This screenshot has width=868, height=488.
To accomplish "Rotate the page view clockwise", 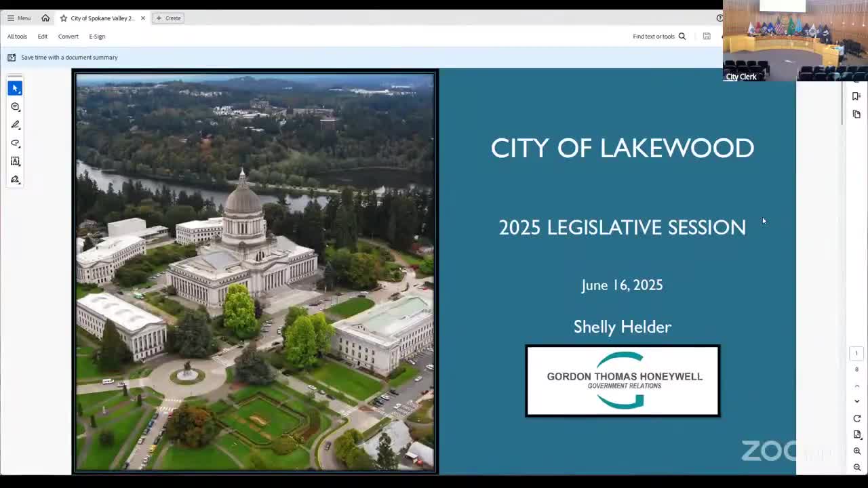I will pyautogui.click(x=856, y=418).
